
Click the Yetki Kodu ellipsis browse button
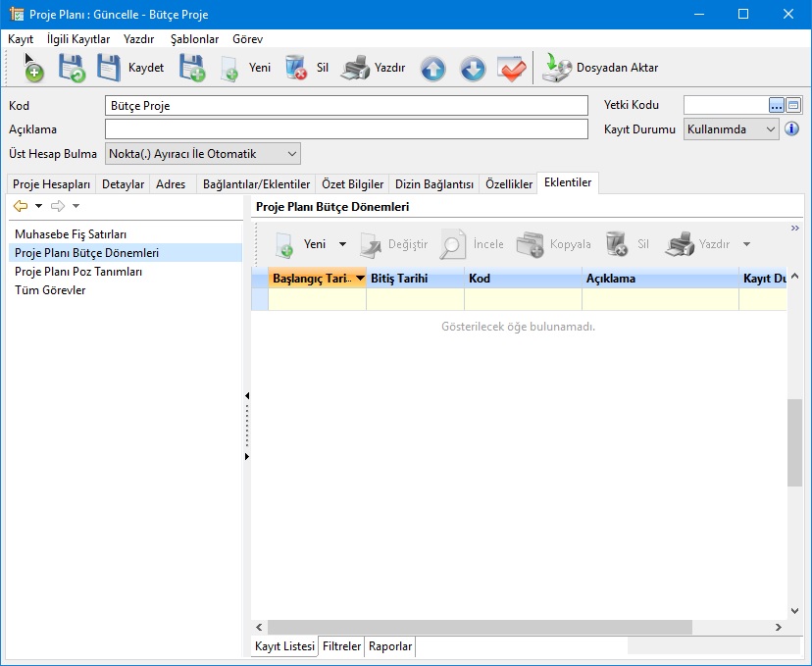(777, 105)
